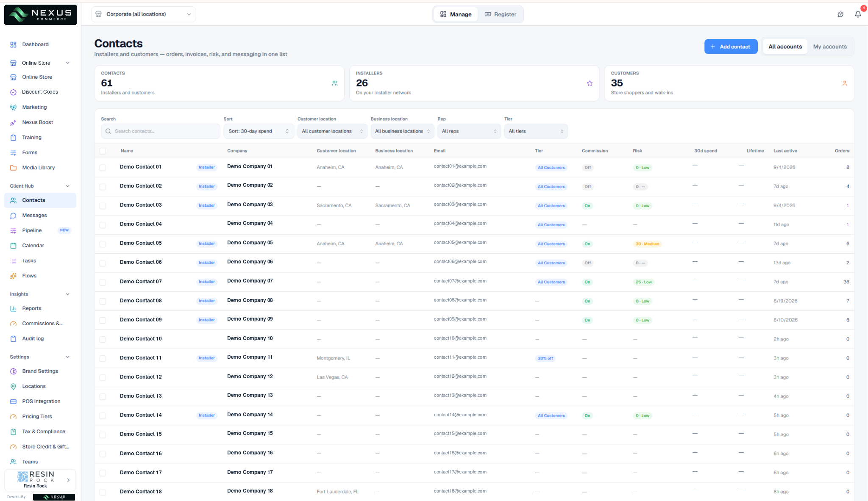Open All business locations dropdown
Image resolution: width=868 pixels, height=501 pixels.
[x=402, y=131]
